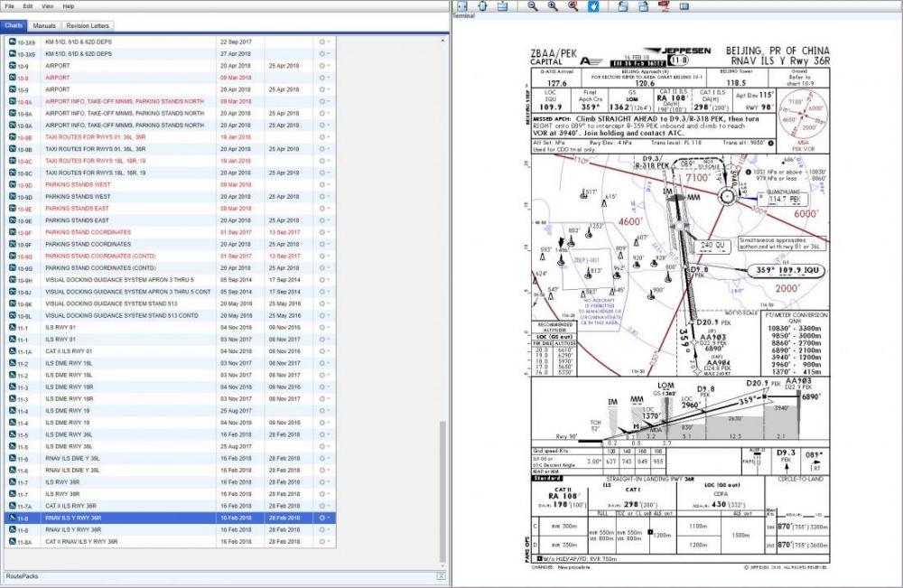Open gear dropdown for red 10-9A row
903x588 pixels.
click(x=324, y=101)
